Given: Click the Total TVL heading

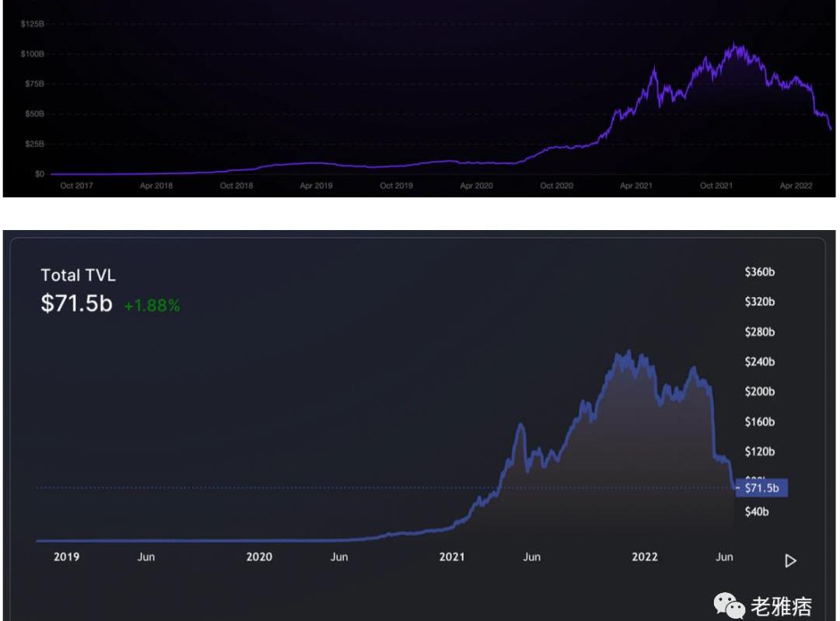Looking at the screenshot, I should pyautogui.click(x=78, y=275).
